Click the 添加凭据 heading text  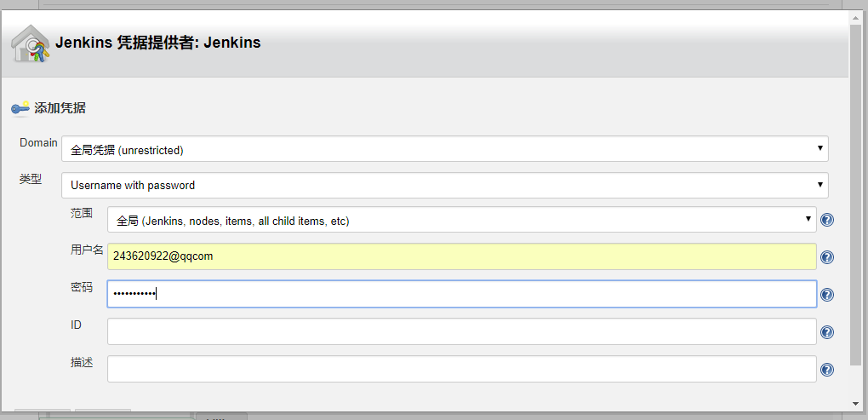[60, 108]
